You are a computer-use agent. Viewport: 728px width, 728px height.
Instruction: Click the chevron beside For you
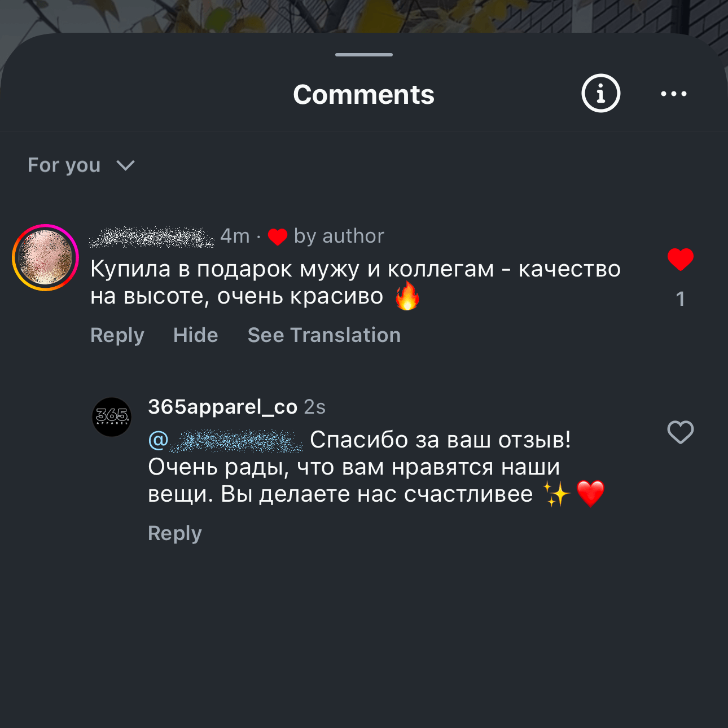(x=125, y=165)
